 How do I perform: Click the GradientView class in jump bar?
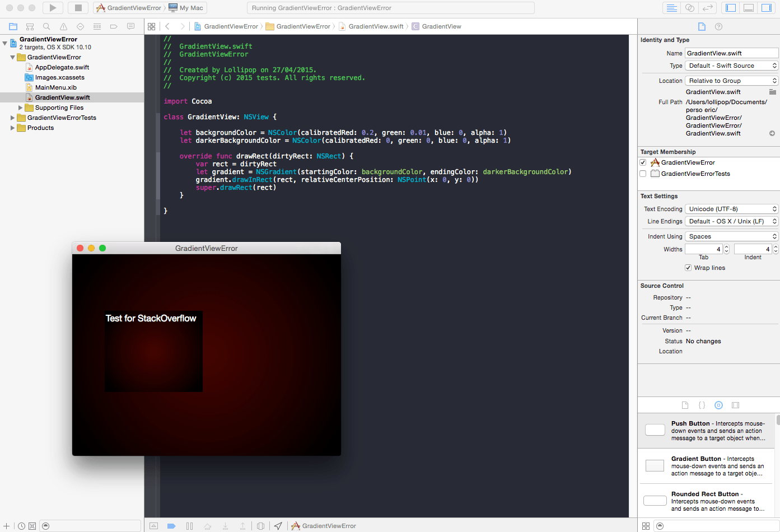(x=437, y=26)
